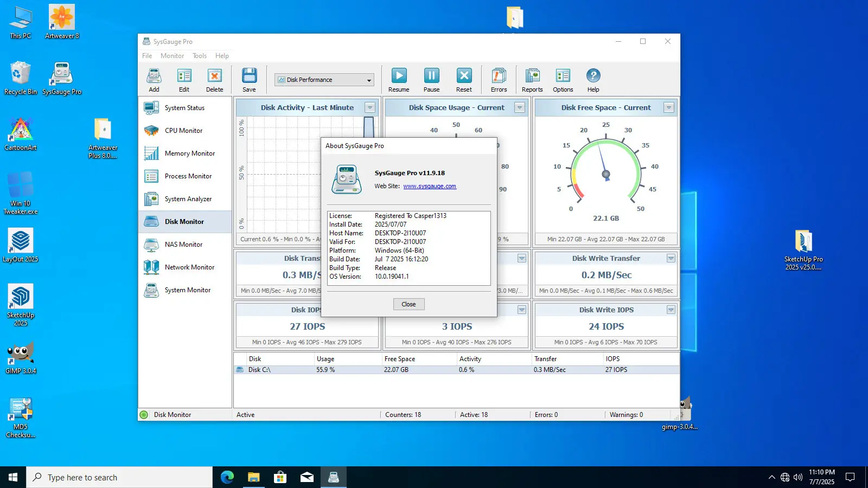Open the Errors panel from the toolbar
Screen dimensions: 868x488
497,80
